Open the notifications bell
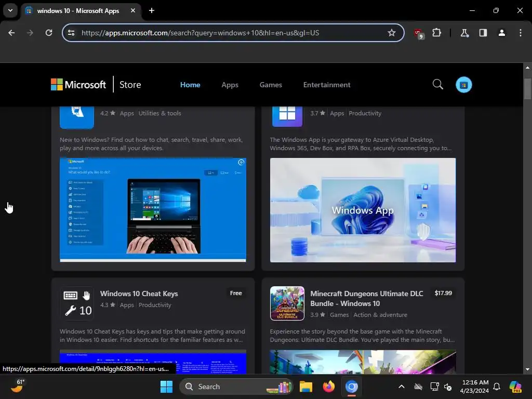532x399 pixels. pos(497,387)
